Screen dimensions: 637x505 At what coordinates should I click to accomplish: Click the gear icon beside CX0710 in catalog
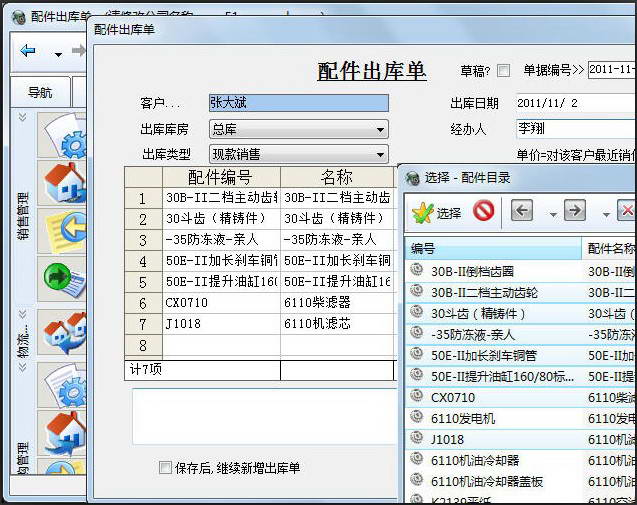point(416,394)
